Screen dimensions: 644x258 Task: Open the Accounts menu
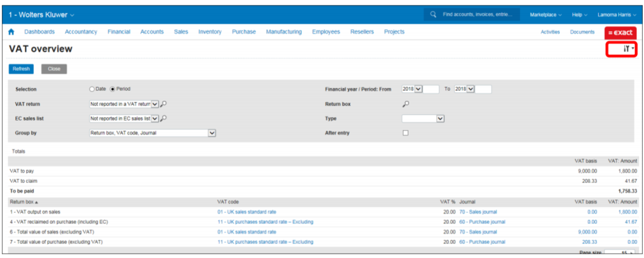[152, 32]
